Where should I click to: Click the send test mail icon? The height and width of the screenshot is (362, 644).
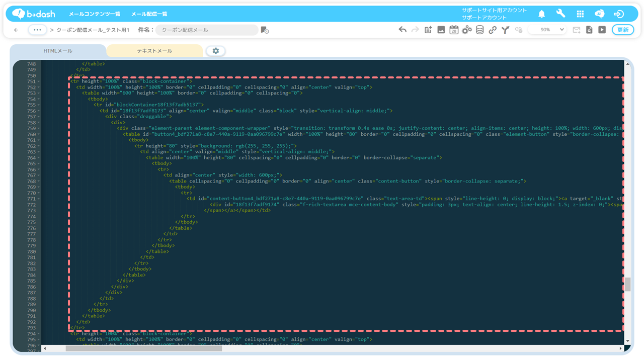click(x=577, y=30)
